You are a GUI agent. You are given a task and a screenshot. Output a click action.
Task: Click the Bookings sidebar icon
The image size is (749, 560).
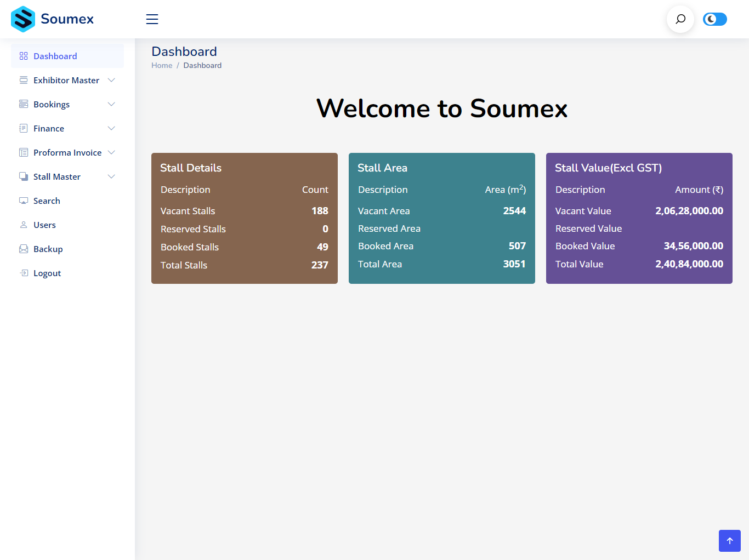(x=24, y=104)
